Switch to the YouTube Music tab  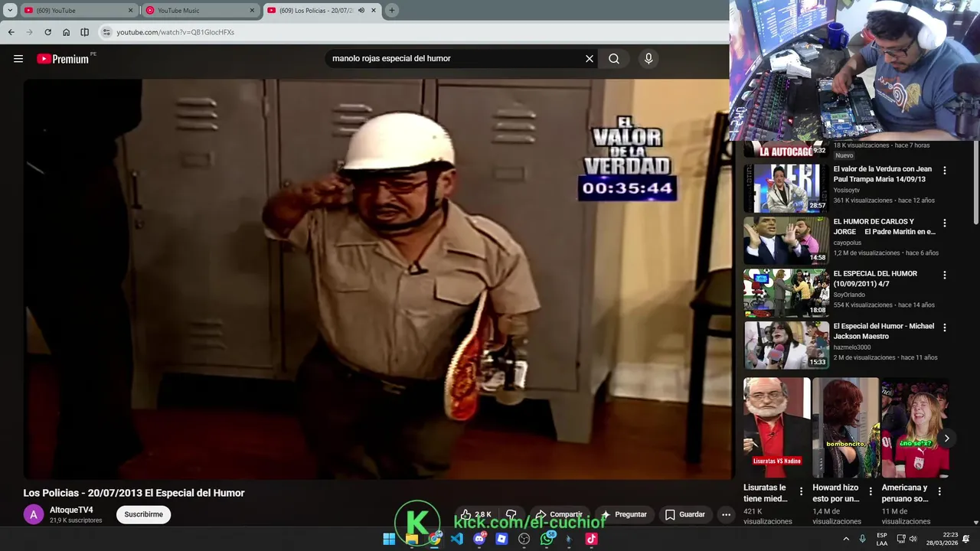point(200,11)
